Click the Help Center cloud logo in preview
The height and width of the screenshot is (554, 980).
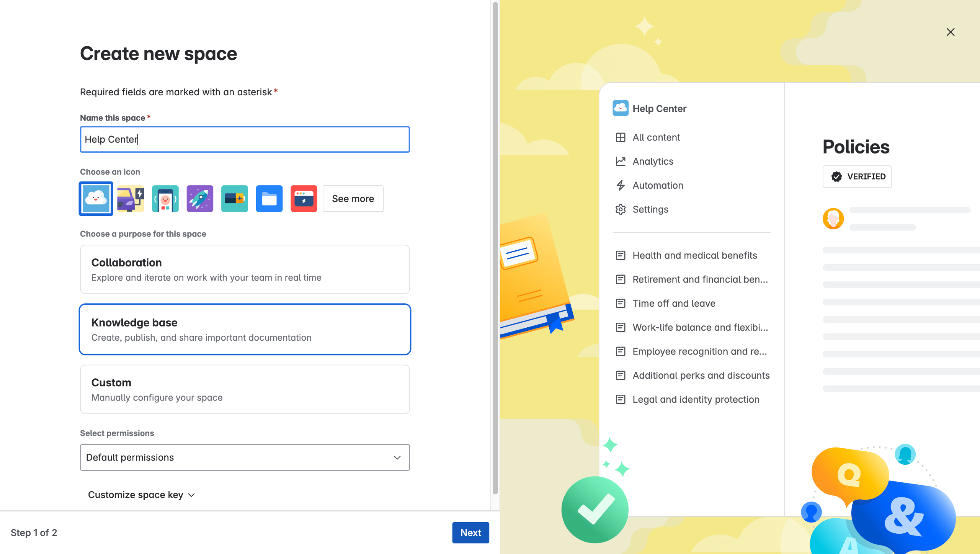tap(621, 108)
